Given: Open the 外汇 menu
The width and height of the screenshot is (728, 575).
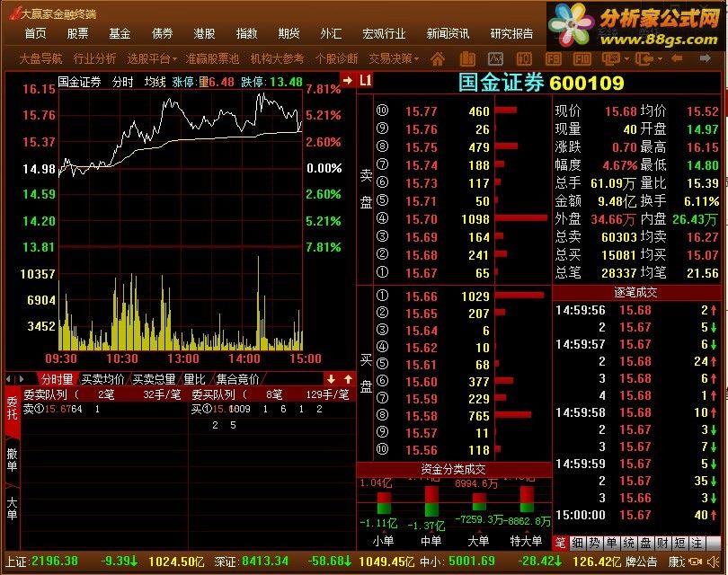Looking at the screenshot, I should pos(331,33).
